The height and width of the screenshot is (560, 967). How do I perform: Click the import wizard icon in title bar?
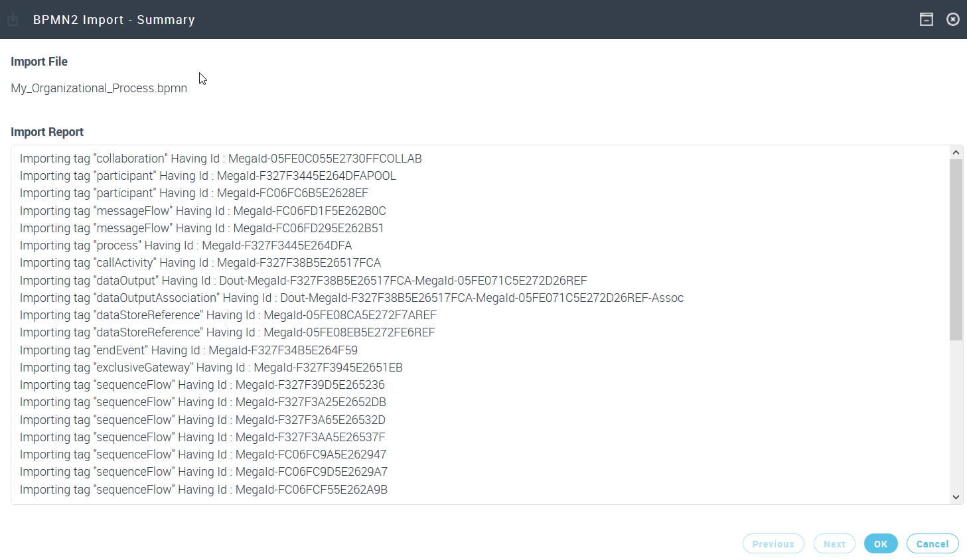(x=13, y=20)
